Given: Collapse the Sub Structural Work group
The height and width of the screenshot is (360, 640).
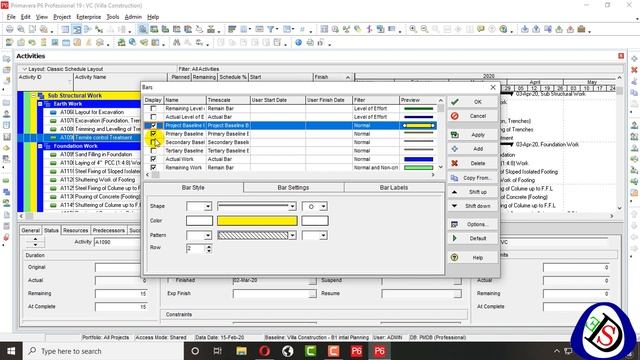Looking at the screenshot, I should (x=34, y=96).
